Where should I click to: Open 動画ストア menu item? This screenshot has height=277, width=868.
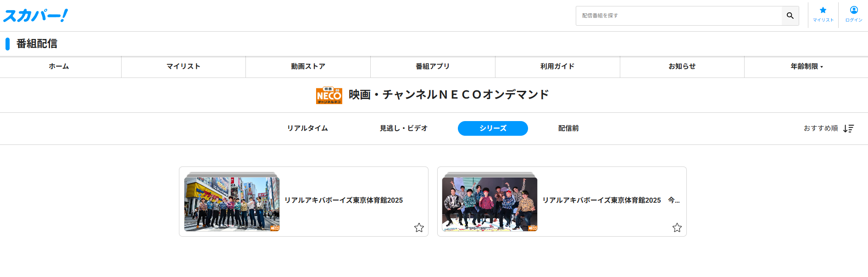[308, 66]
